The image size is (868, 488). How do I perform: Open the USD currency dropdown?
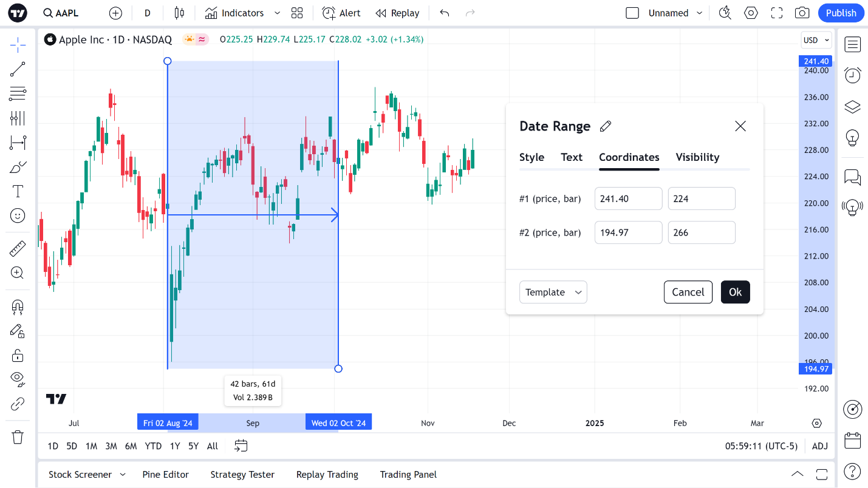tap(816, 40)
